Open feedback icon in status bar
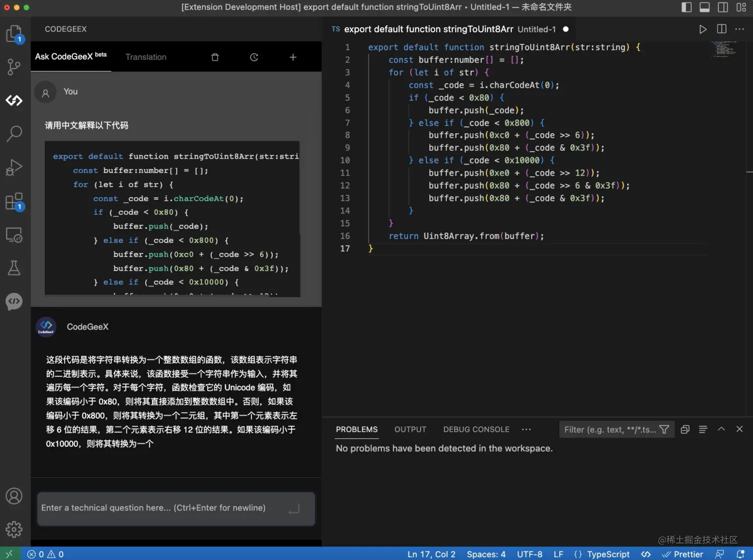This screenshot has height=560, width=753. (720, 554)
